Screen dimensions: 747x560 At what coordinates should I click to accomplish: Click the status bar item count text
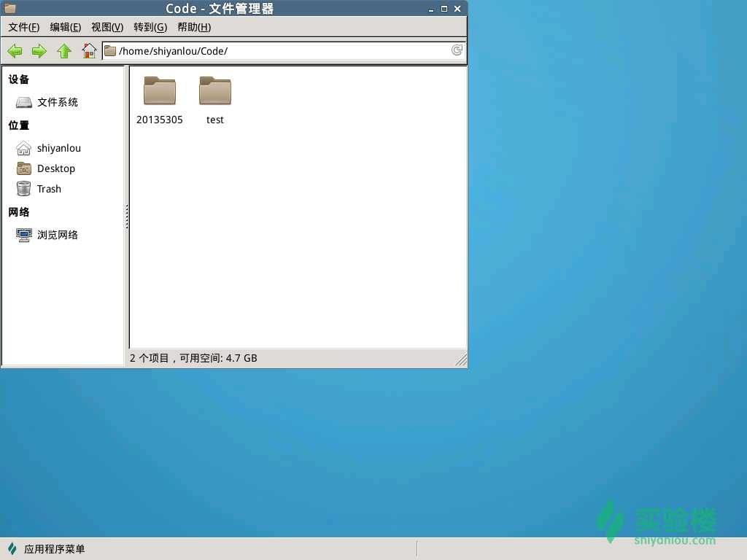[193, 358]
